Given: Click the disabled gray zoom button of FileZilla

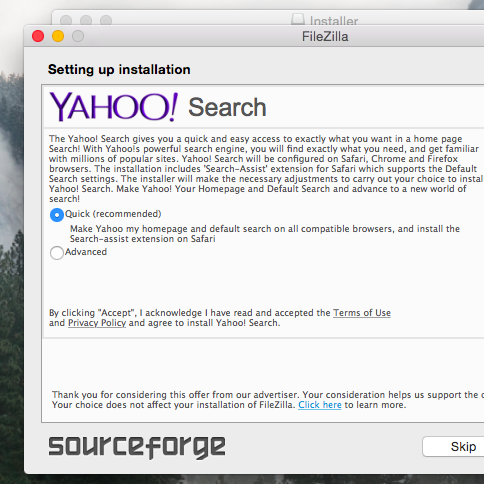Looking at the screenshot, I should tap(78, 36).
